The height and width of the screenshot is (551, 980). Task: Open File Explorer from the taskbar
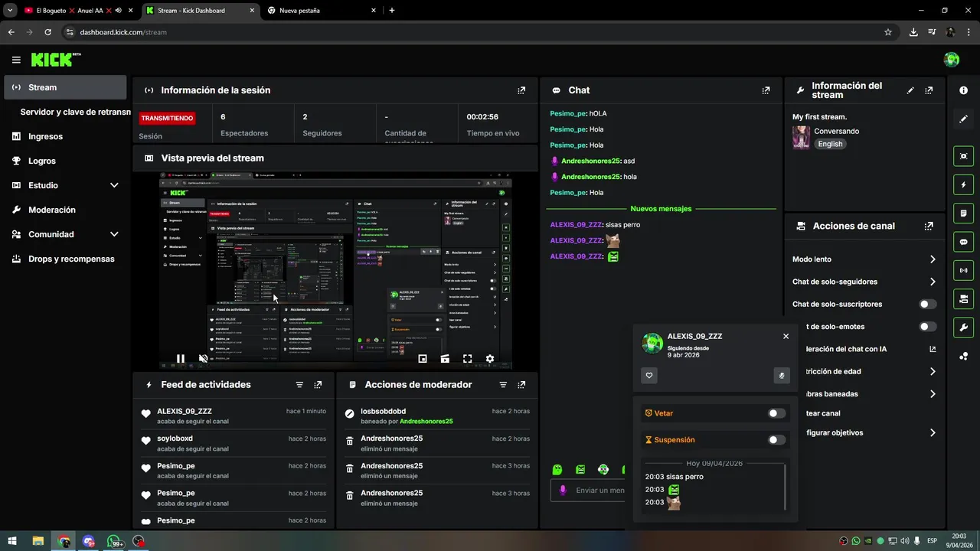coord(38,541)
